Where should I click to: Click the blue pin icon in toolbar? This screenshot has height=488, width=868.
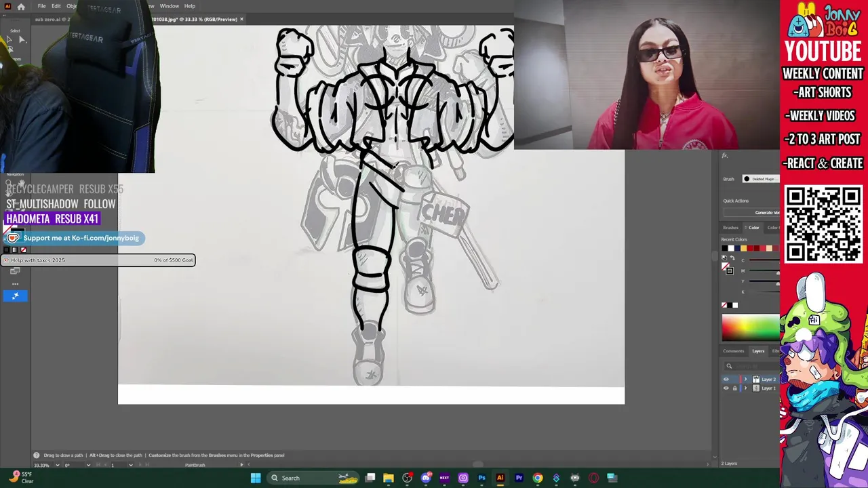(x=15, y=296)
